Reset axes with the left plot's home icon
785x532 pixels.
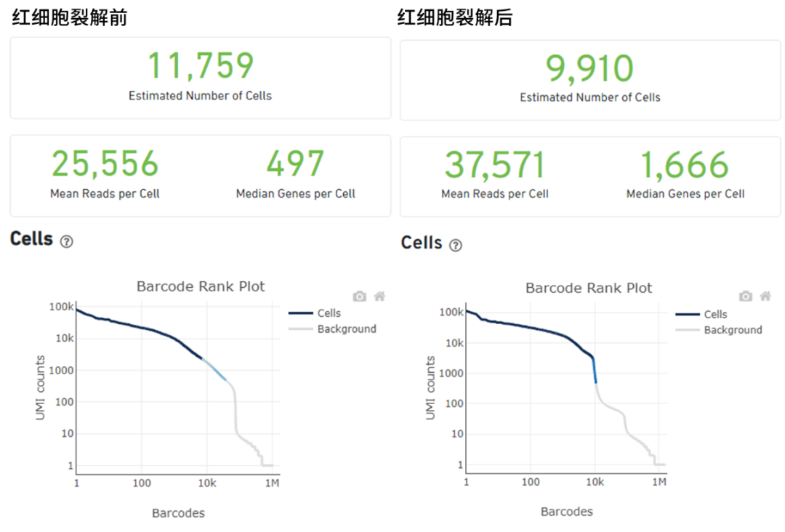[378, 296]
